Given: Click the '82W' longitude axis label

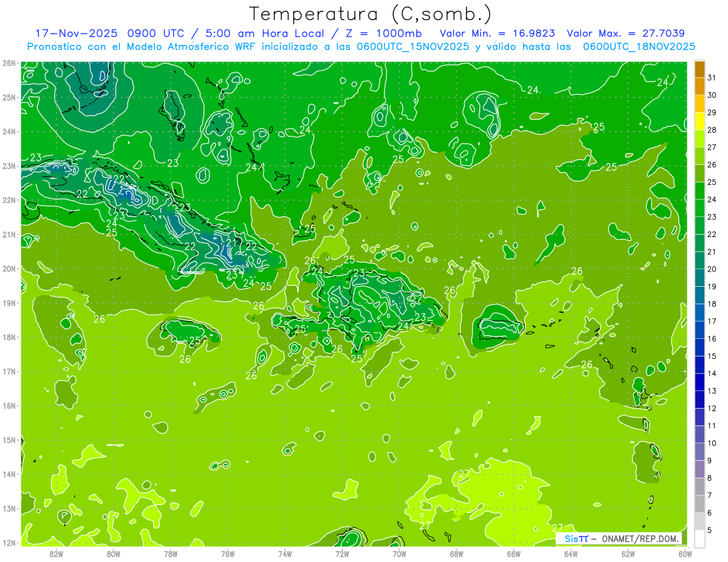Looking at the screenshot, I should coord(56,554).
